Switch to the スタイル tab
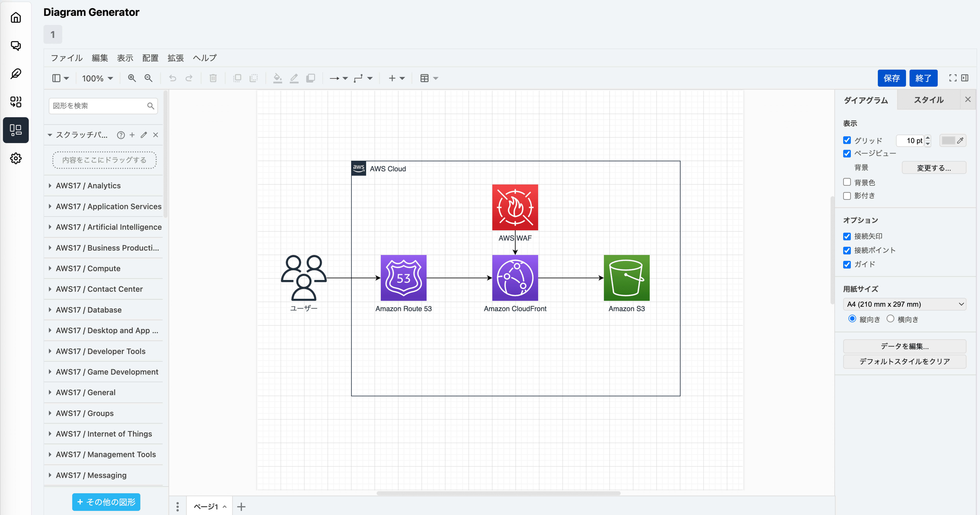Image resolution: width=980 pixels, height=515 pixels. [928, 100]
